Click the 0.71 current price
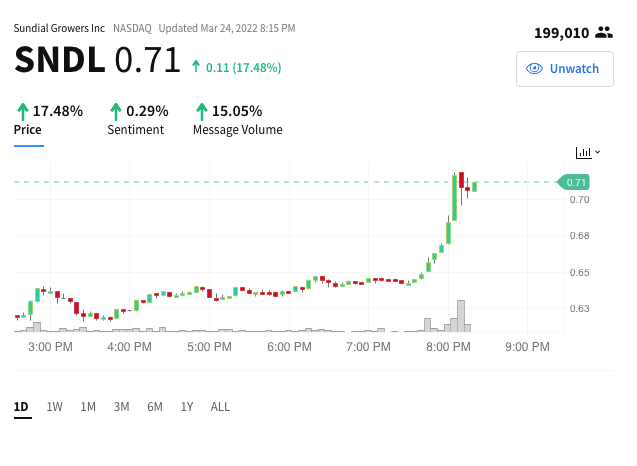Screen dimensions: 637x466 (147, 60)
